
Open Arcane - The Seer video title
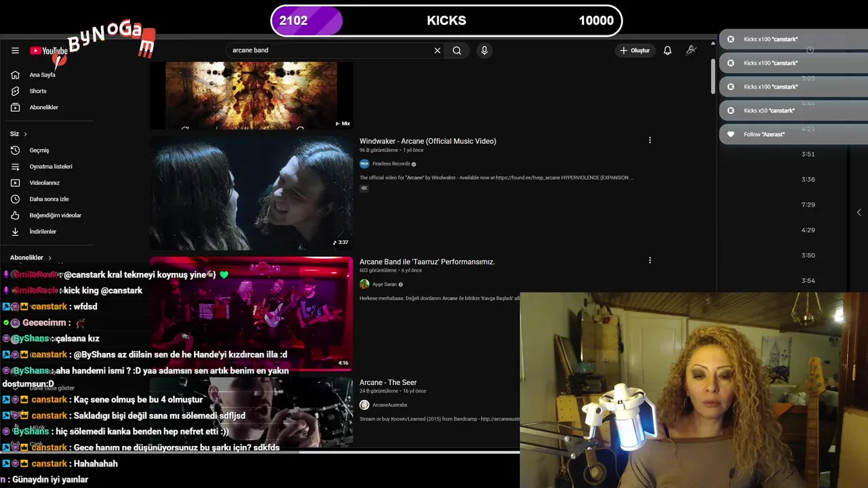pos(388,382)
